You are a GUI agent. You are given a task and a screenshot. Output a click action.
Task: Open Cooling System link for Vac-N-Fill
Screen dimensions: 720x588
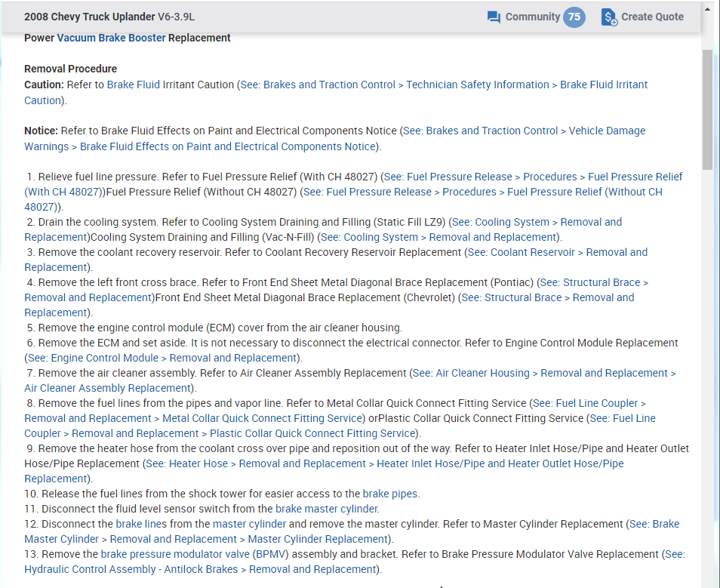[x=438, y=237]
